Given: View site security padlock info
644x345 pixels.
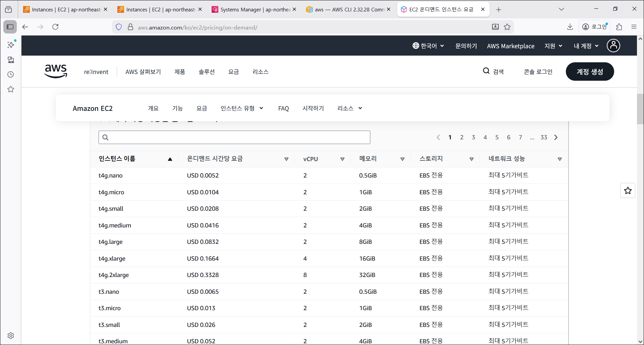Looking at the screenshot, I should (130, 27).
